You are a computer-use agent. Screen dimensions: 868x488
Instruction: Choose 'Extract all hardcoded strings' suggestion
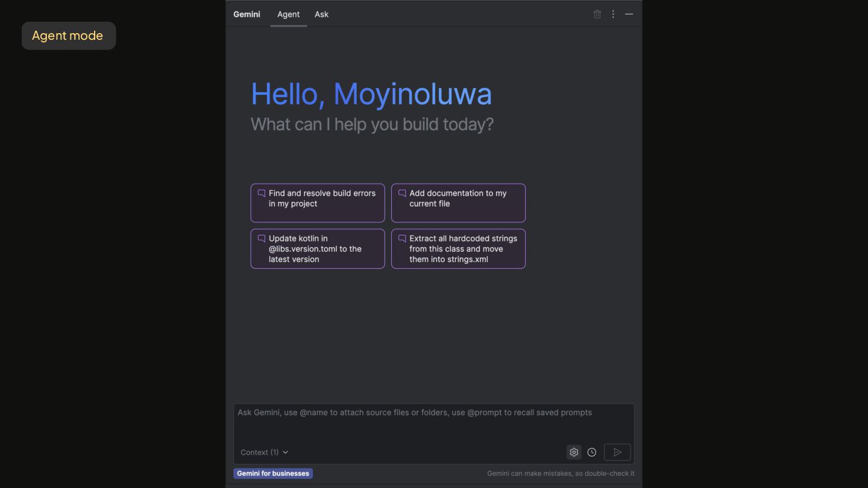pos(458,248)
